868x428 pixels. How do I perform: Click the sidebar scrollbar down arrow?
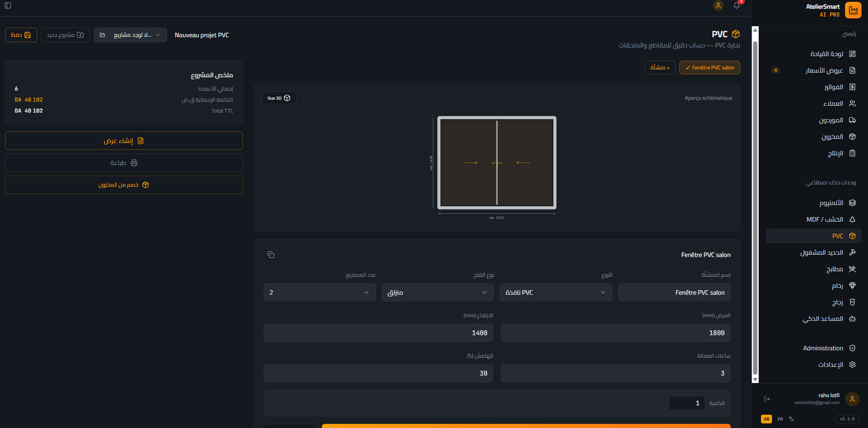coord(755,379)
